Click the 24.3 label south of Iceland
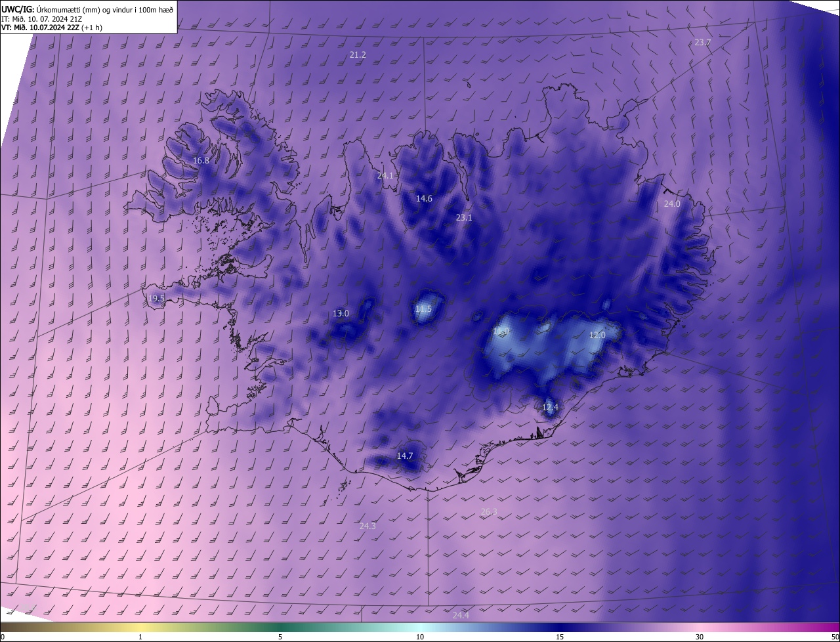 (x=367, y=526)
